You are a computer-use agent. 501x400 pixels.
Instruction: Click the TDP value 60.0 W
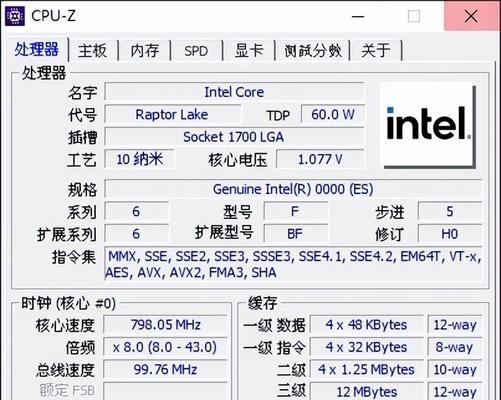333,114
